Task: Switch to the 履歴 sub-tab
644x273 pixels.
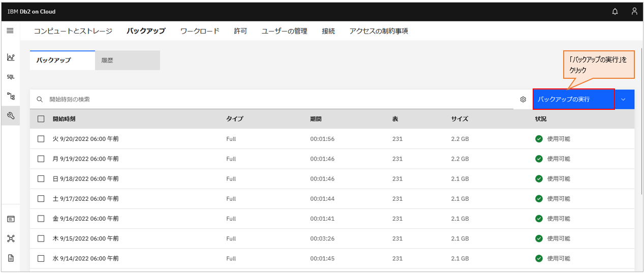Action: 128,60
